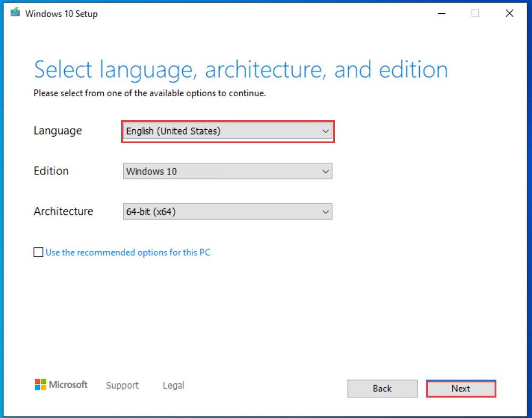
Task: Click the Next button
Action: (461, 388)
